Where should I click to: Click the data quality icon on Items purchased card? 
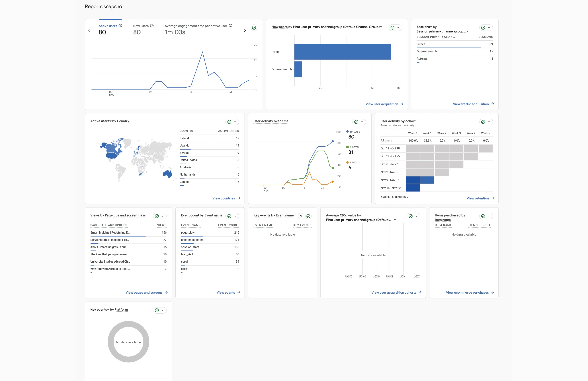pos(483,216)
